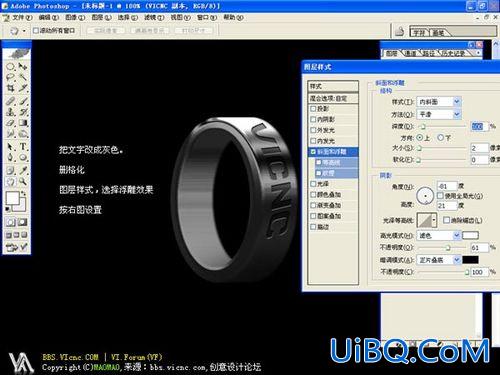The image size is (500, 375).
Task: Select the Path Selection arrow tool
Action: tap(11, 146)
